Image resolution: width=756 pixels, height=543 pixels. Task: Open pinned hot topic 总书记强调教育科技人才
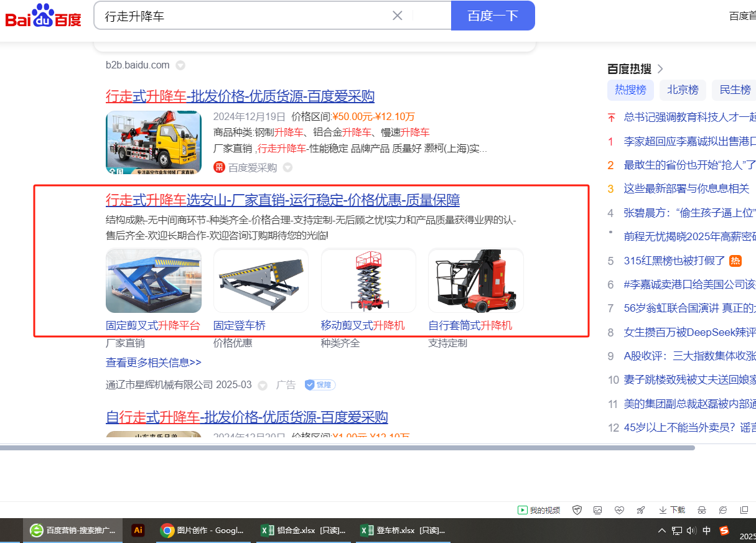click(x=690, y=117)
